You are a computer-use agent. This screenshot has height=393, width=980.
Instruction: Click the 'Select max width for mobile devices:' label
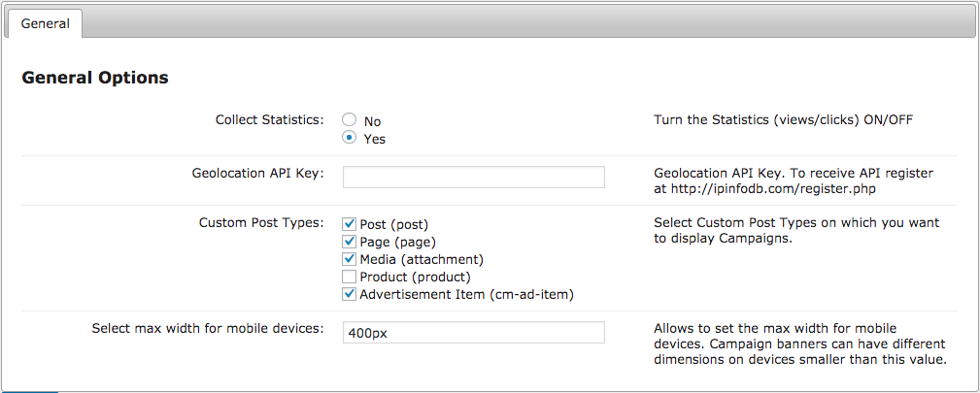[x=208, y=328]
